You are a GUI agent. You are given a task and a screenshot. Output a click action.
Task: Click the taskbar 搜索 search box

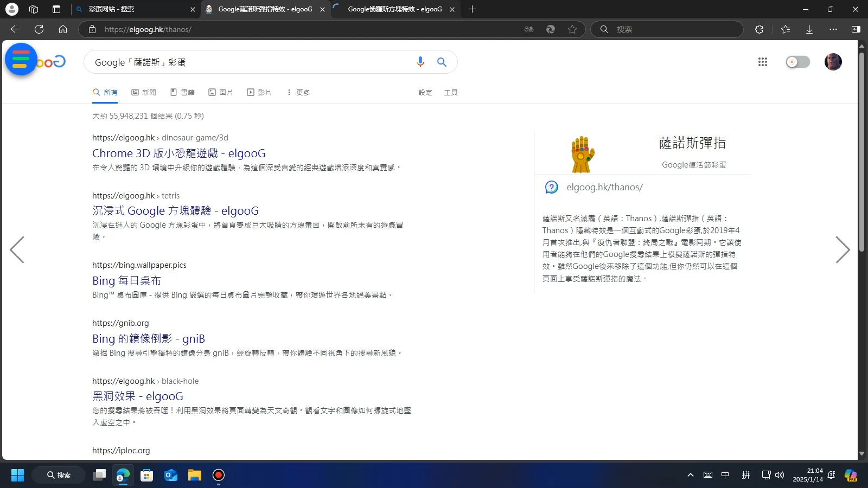click(x=59, y=475)
